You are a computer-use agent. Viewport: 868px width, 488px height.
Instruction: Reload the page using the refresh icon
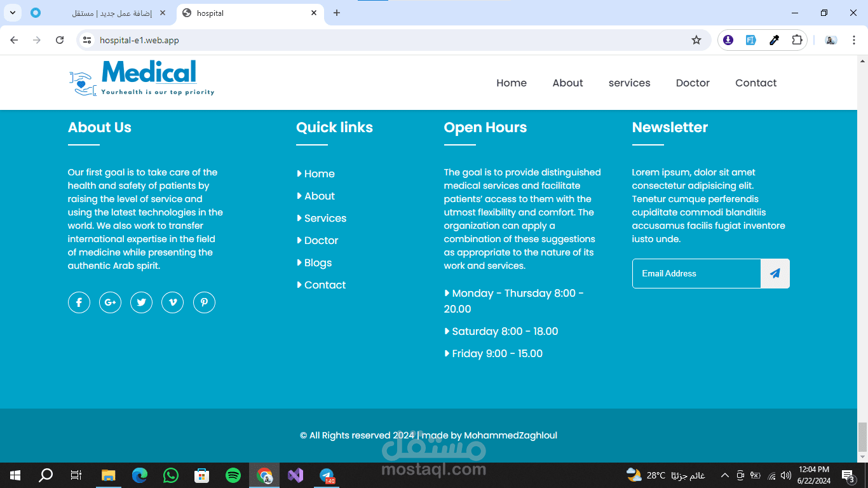tap(60, 40)
